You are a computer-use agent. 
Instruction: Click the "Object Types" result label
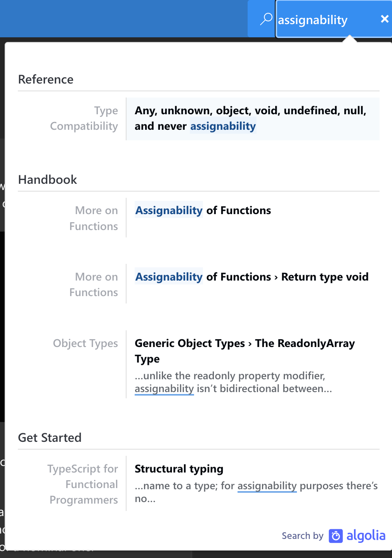pyautogui.click(x=85, y=343)
